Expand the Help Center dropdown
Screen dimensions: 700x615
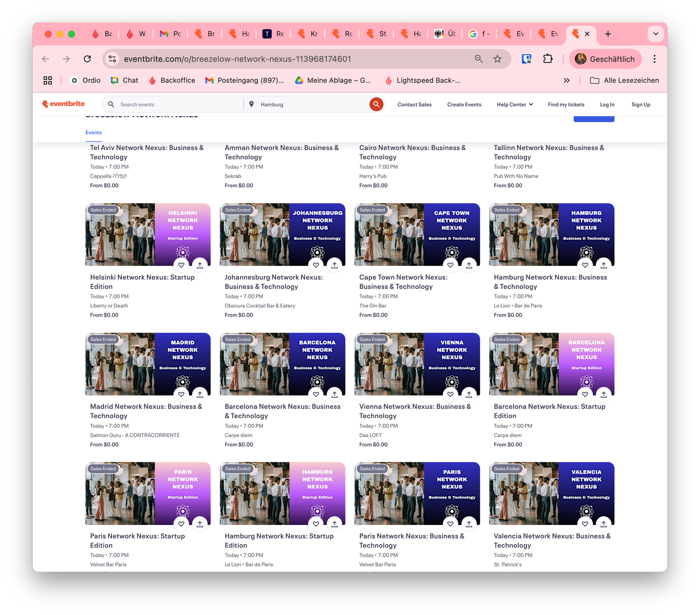[514, 104]
